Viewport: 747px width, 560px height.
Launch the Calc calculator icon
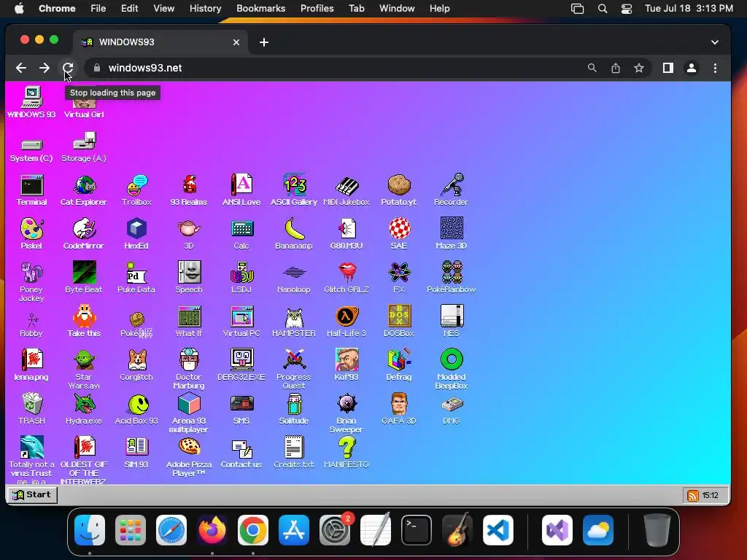pyautogui.click(x=241, y=234)
